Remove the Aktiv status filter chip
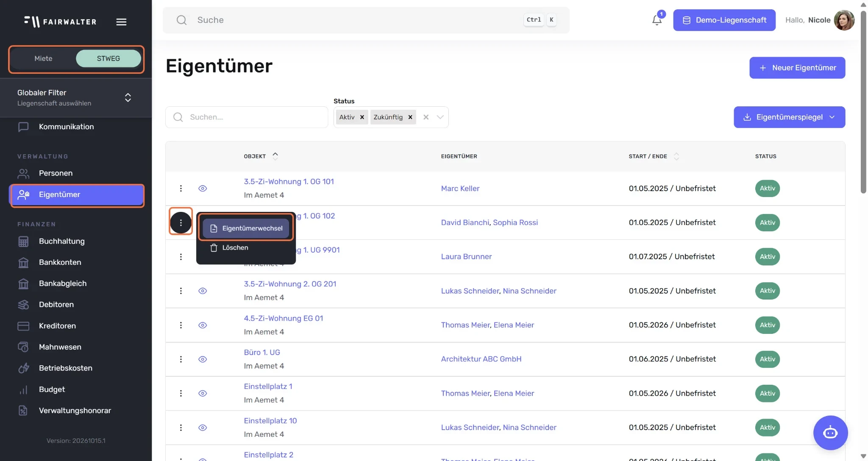This screenshot has height=461, width=868. click(x=362, y=117)
